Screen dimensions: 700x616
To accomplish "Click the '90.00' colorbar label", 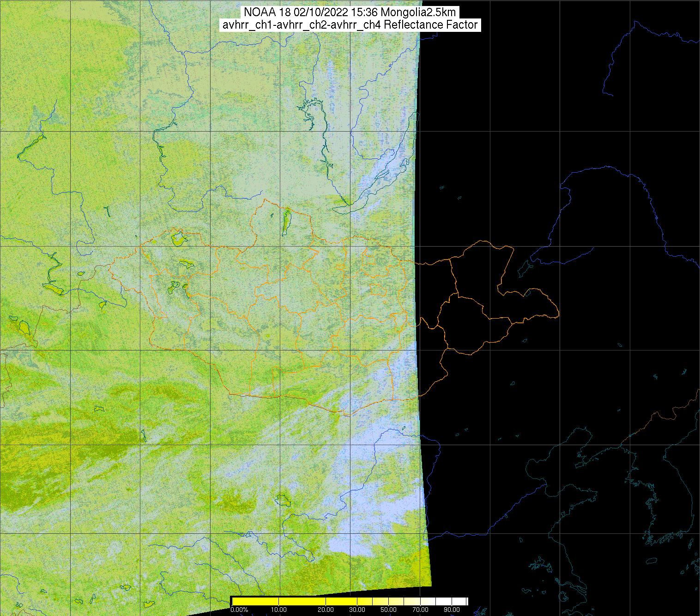I will tap(451, 610).
